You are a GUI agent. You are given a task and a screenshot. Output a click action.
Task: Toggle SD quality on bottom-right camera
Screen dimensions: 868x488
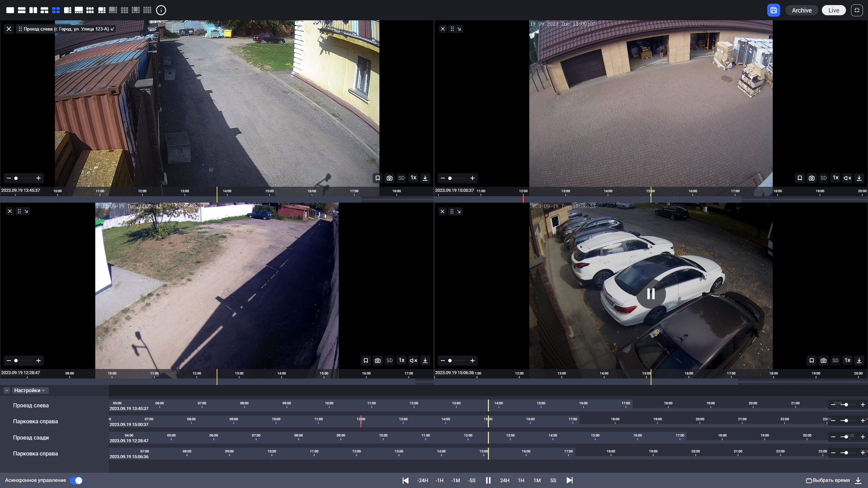835,360
